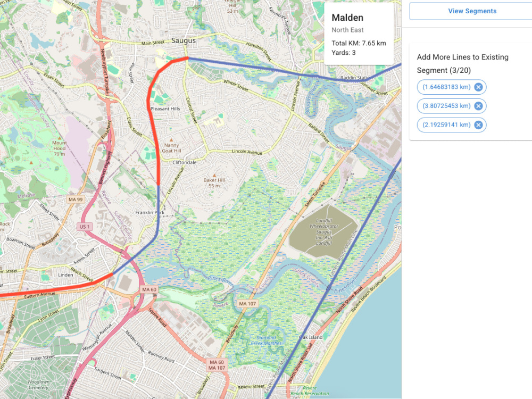Click the Oak Island map label
This screenshot has height=399, width=532.
[x=311, y=337]
